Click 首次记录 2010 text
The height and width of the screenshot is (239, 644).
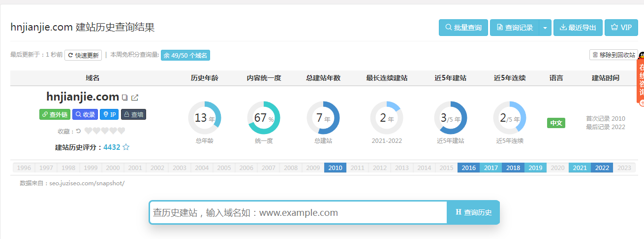606,119
